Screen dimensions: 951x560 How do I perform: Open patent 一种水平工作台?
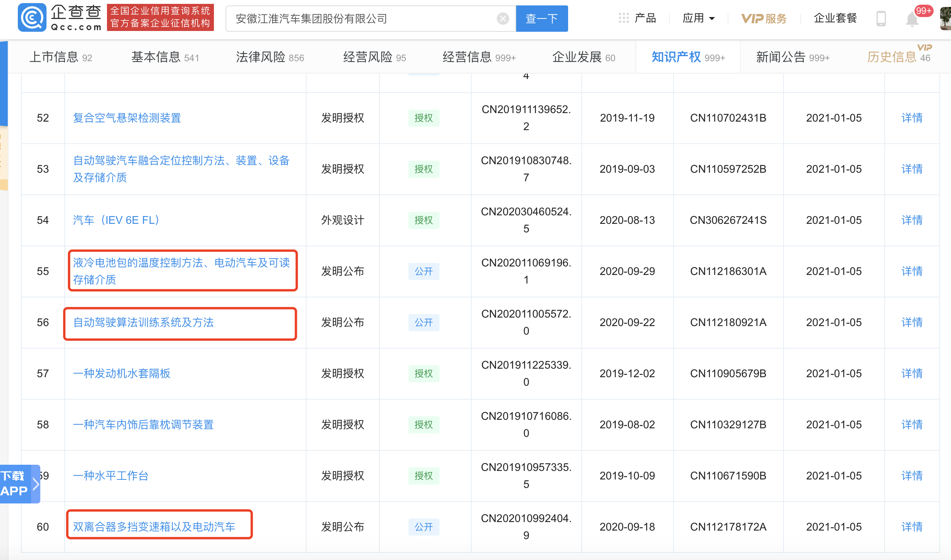click(111, 476)
